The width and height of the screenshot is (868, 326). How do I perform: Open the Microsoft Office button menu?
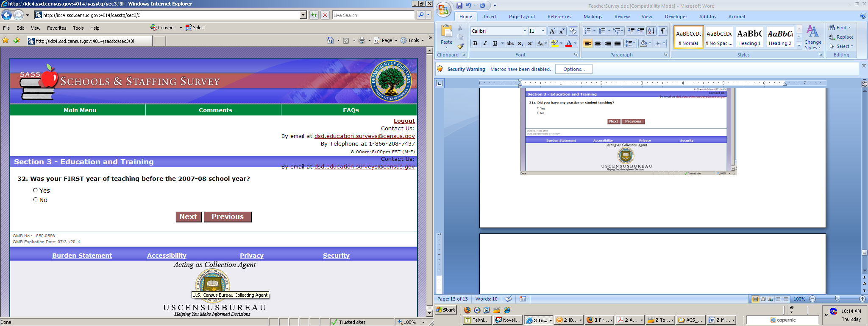pyautogui.click(x=443, y=10)
